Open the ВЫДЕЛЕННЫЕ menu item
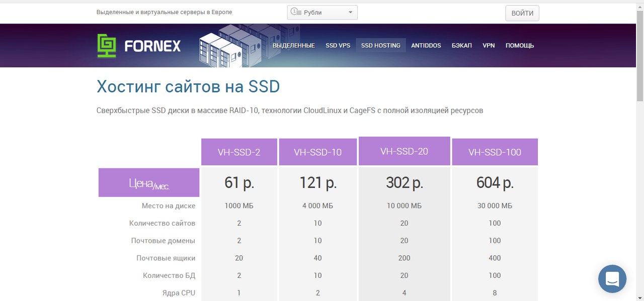This screenshot has width=644, height=301. (293, 46)
